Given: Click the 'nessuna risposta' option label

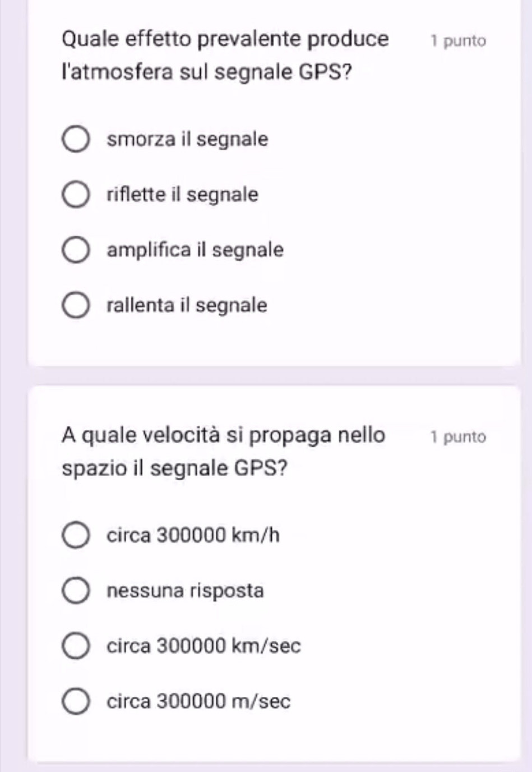Looking at the screenshot, I should (185, 591).
